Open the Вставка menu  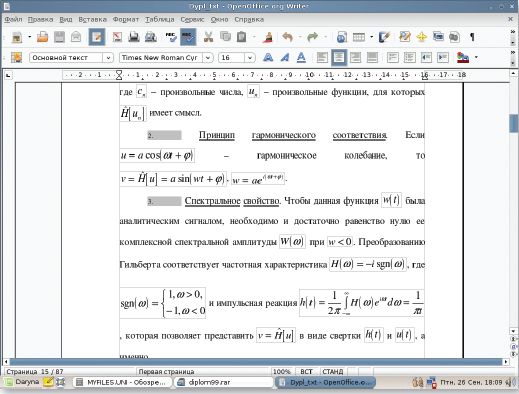[x=92, y=19]
